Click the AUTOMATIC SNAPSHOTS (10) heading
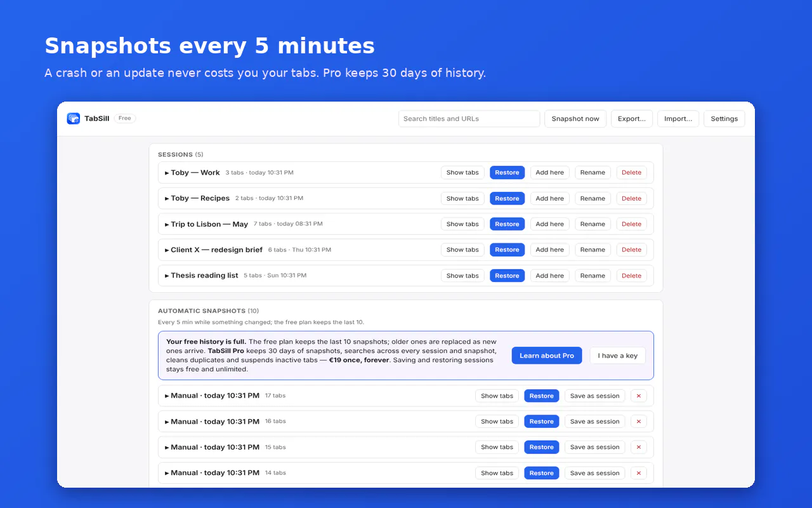The width and height of the screenshot is (812, 508). [x=208, y=311]
